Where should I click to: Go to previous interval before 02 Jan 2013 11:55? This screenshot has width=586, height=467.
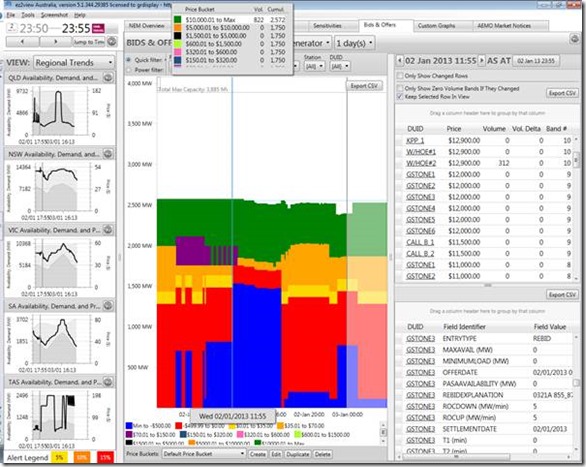point(400,61)
